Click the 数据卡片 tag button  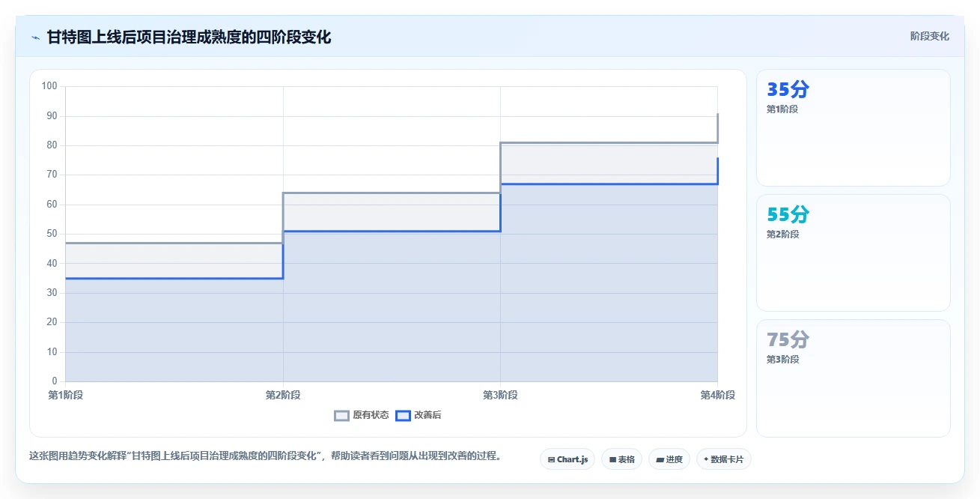pyautogui.click(x=723, y=459)
